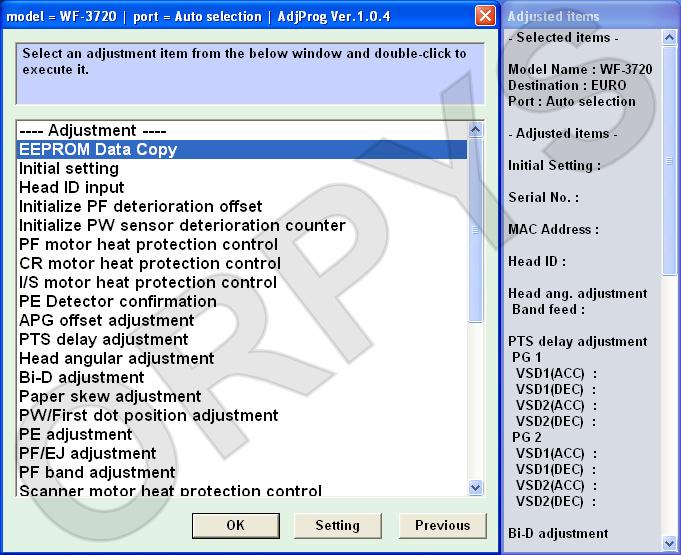Click Initial Setting : entry in side panel

(x=555, y=165)
